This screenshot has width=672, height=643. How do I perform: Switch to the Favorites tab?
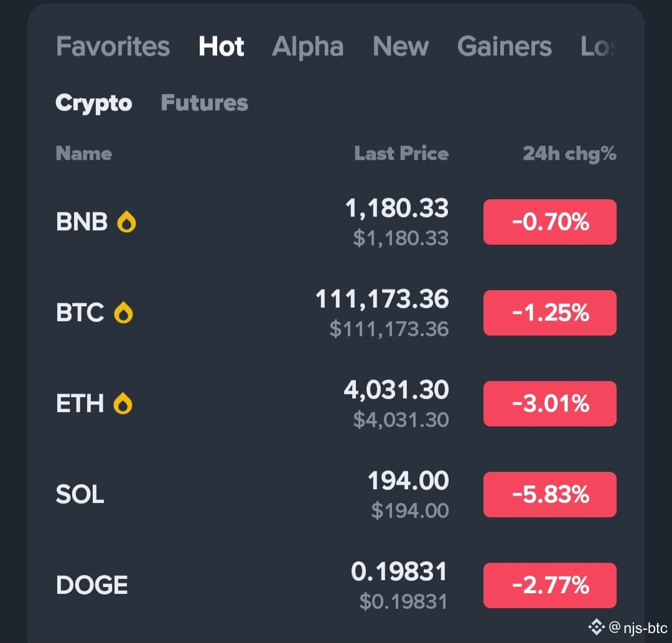tap(113, 46)
